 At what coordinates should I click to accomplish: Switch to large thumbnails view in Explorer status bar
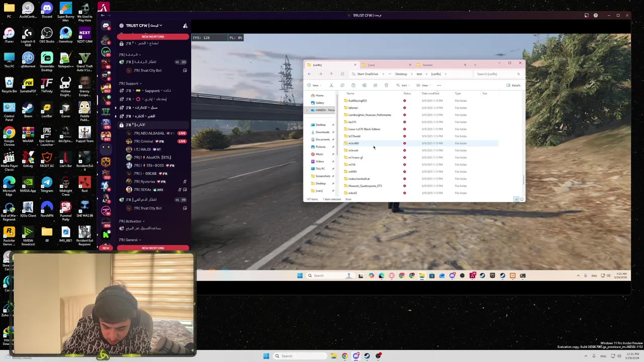coord(521,200)
